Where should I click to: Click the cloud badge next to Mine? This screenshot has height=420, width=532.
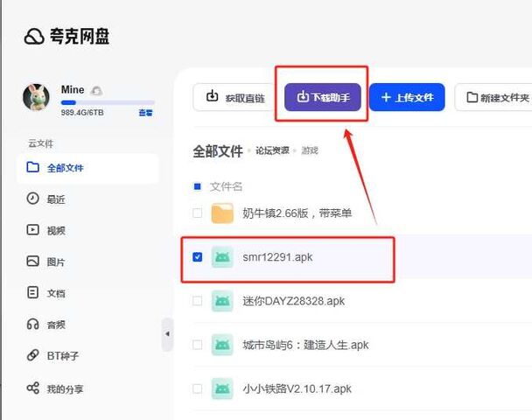96,90
